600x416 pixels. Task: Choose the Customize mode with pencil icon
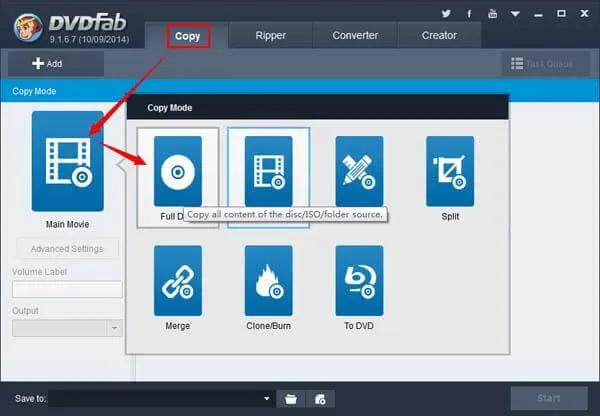(x=359, y=171)
